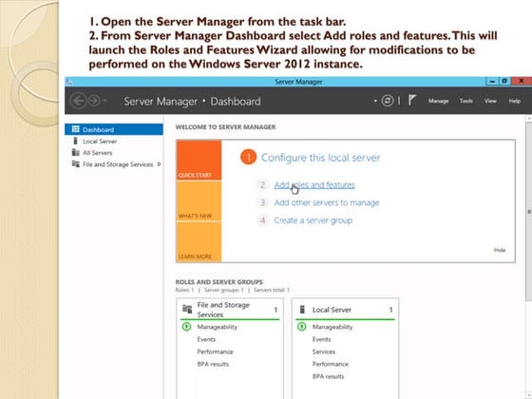
Task: Click Create a server group link
Action: [x=313, y=220]
